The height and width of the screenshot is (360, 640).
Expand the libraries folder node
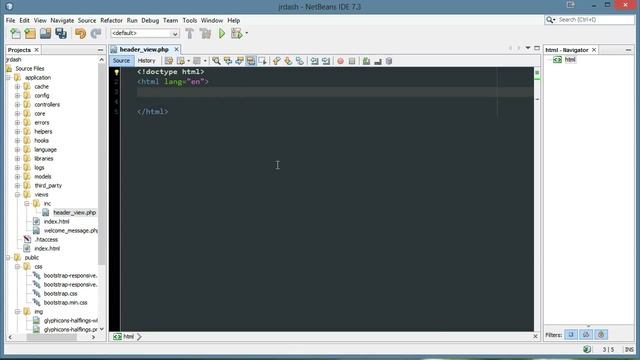tap(18, 158)
